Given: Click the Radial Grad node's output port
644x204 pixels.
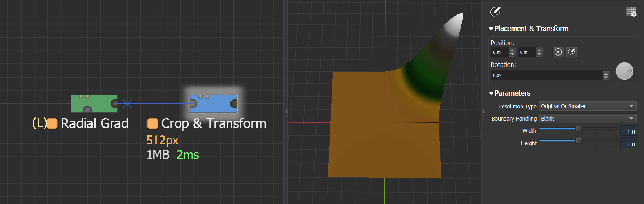Looking at the screenshot, I should click(114, 104).
